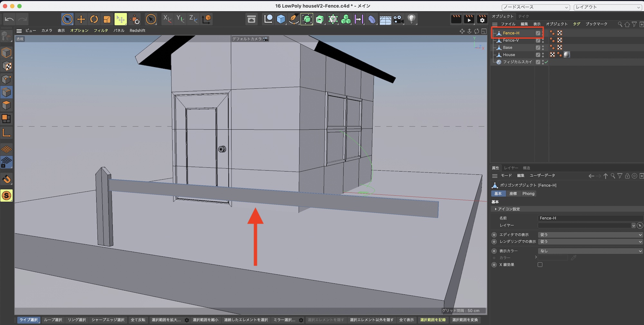The height and width of the screenshot is (325, 644).
Task: Select the Rotate tool
Action: (94, 19)
